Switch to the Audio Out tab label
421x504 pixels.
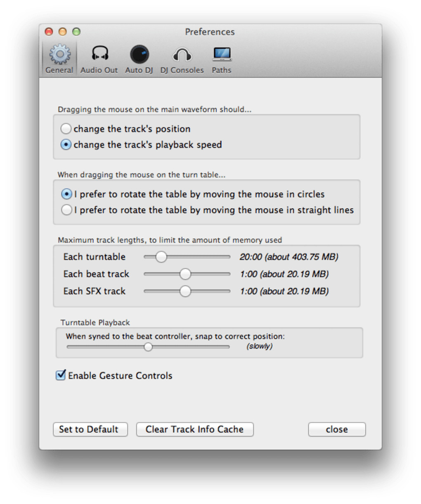click(x=99, y=70)
